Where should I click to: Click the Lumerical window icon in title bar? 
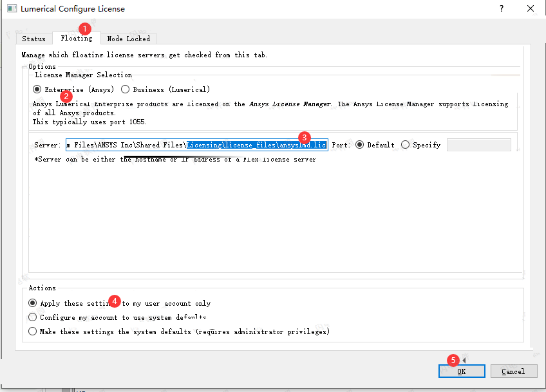(12, 8)
